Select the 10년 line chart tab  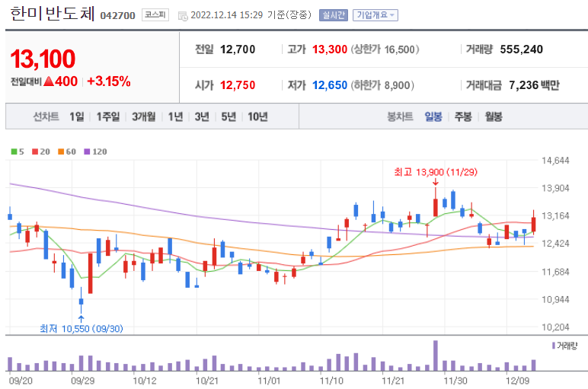click(x=257, y=117)
